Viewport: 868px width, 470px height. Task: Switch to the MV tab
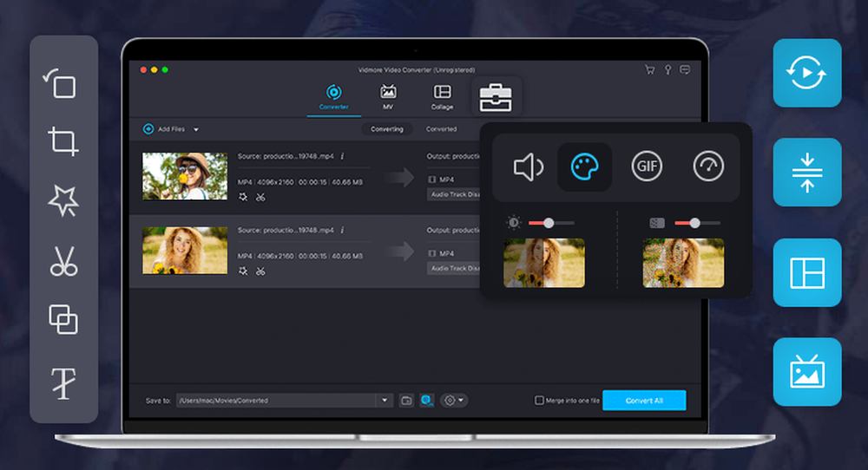tap(388, 97)
